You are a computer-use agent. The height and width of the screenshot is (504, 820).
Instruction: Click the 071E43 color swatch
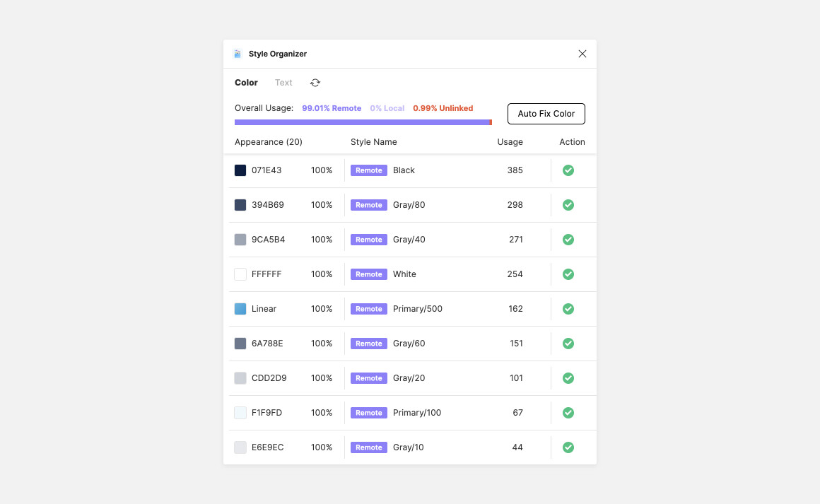[240, 170]
